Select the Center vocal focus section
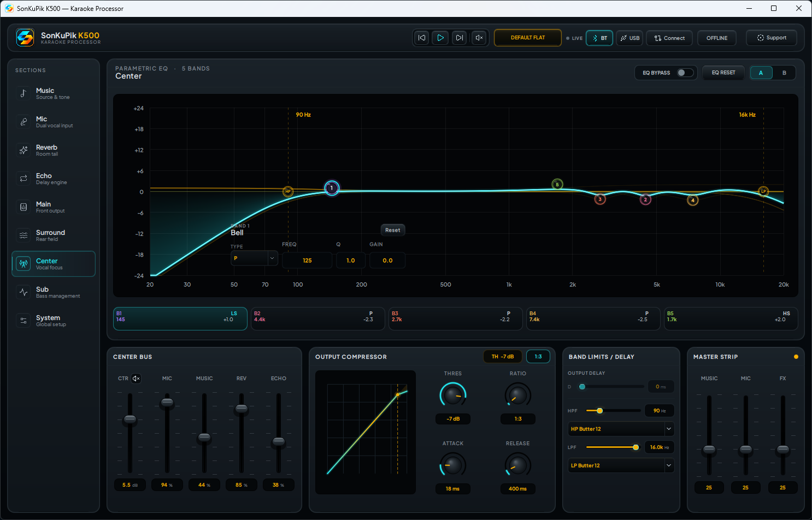Screen dimensions: 812x520 (54, 264)
